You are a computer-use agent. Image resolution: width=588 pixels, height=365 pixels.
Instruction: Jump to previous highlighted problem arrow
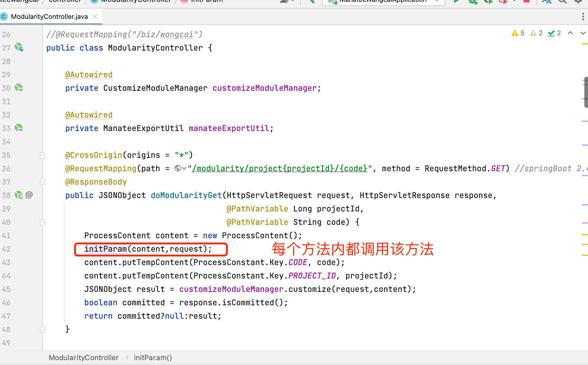pos(570,33)
